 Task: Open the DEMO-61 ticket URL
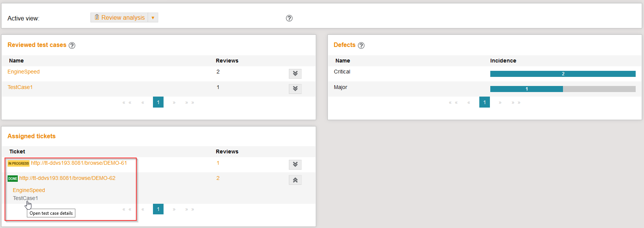click(79, 163)
